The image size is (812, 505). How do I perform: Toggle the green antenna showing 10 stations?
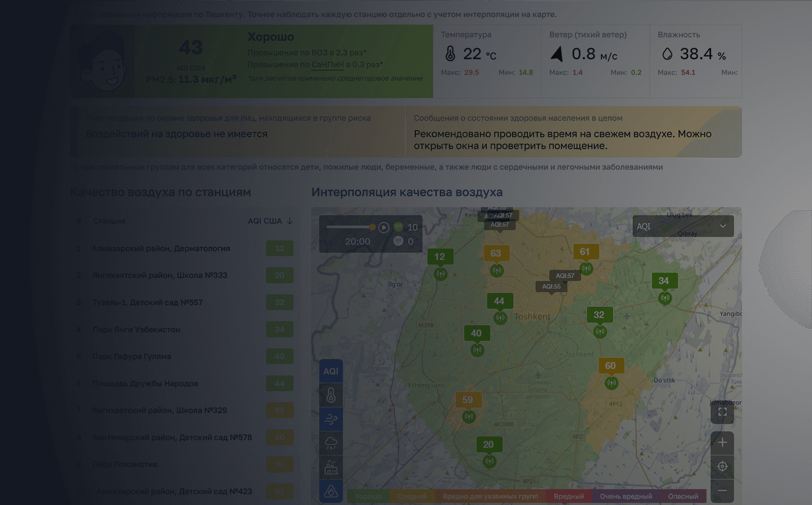398,227
